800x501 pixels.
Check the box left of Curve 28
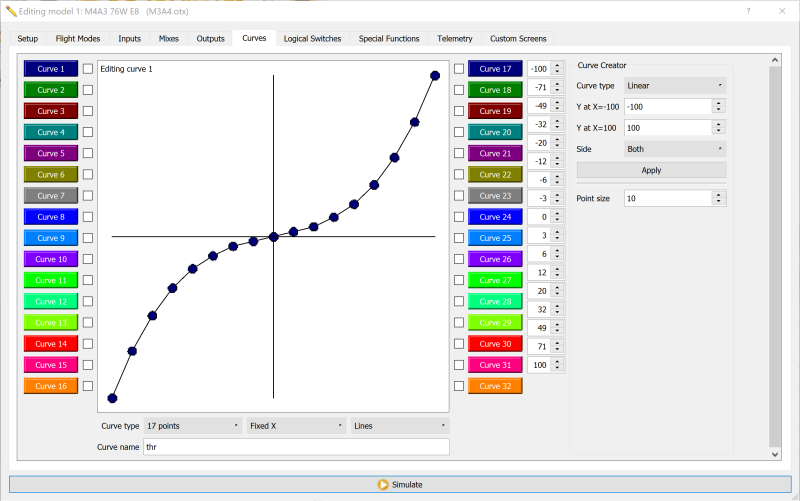459,302
